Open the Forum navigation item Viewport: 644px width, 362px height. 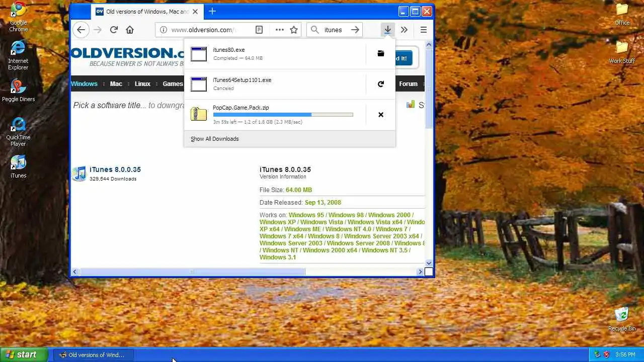(408, 84)
